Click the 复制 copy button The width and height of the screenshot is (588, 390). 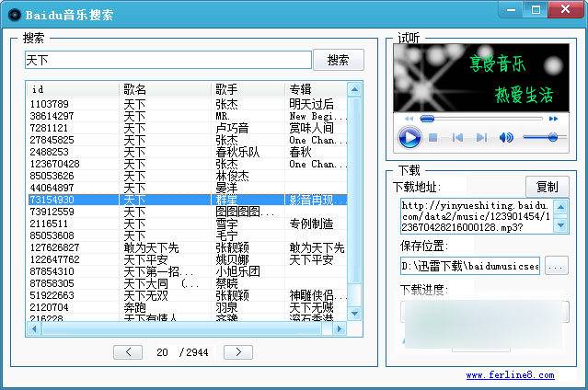547,187
